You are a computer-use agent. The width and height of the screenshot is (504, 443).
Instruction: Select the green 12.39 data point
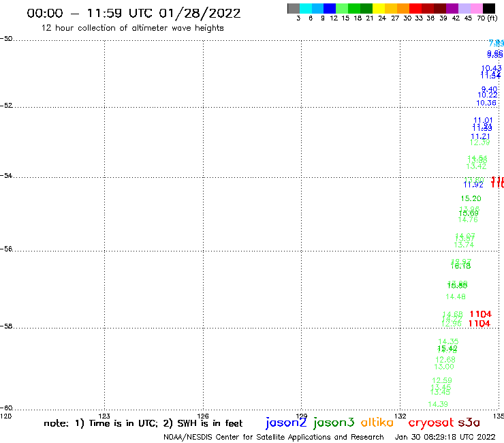(x=480, y=142)
